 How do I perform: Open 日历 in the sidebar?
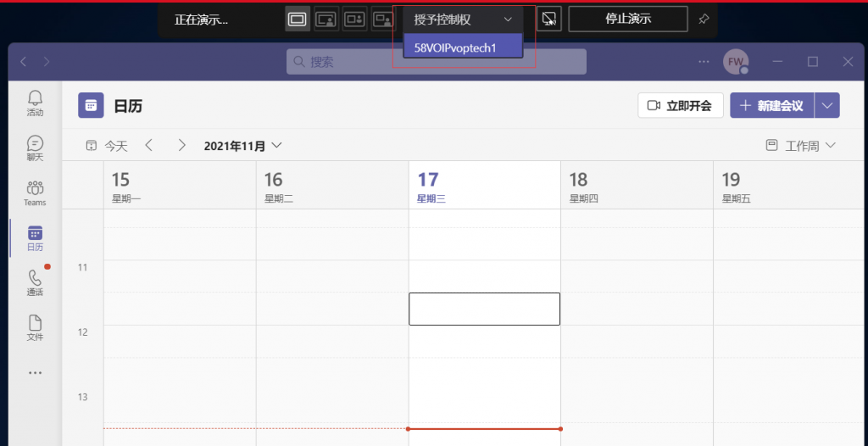[35, 238]
